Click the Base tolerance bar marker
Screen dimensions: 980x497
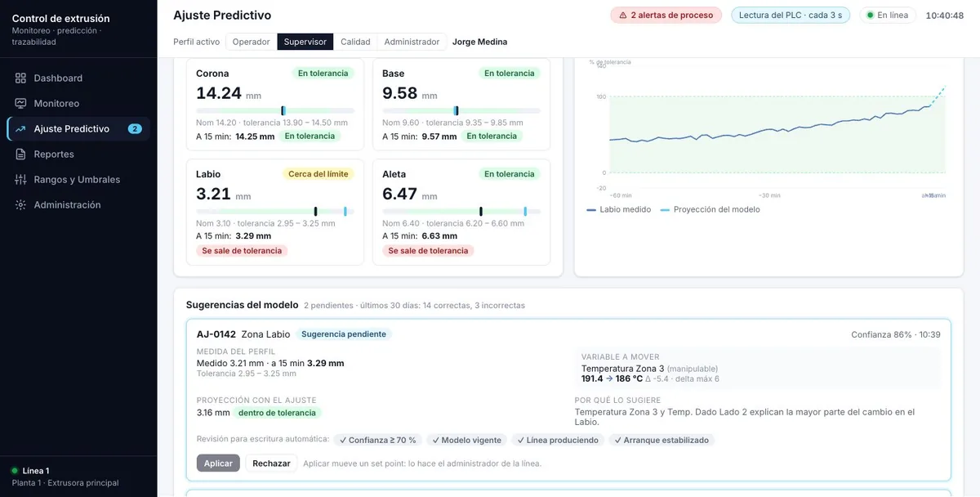(457, 110)
